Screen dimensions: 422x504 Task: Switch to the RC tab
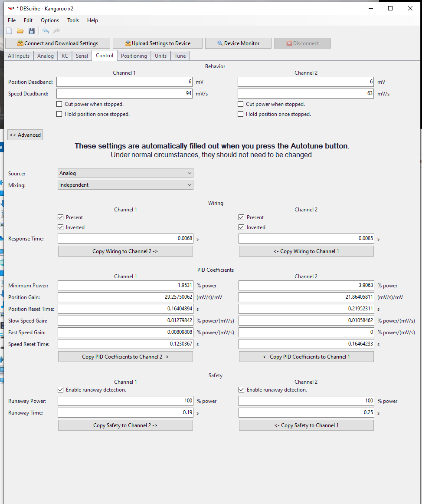tap(65, 56)
